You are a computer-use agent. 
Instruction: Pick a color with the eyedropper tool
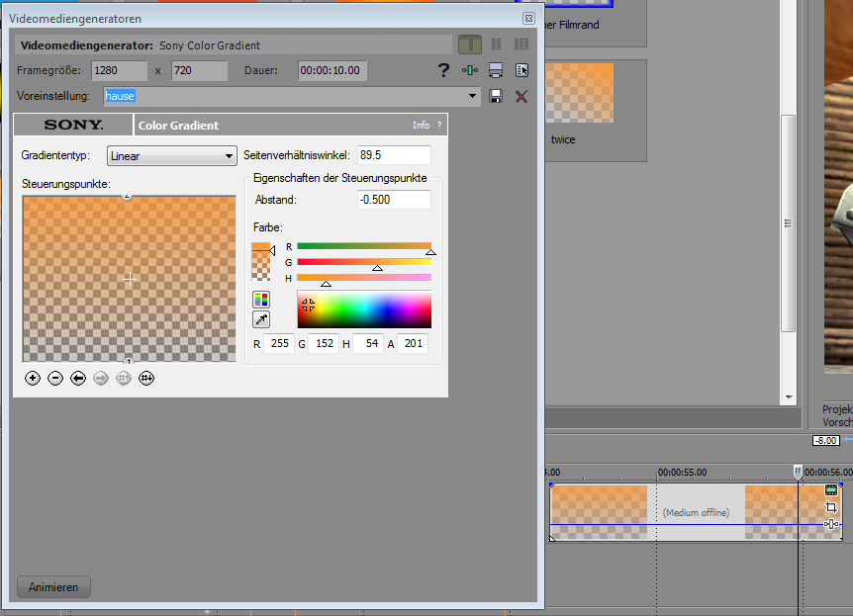coord(261,318)
